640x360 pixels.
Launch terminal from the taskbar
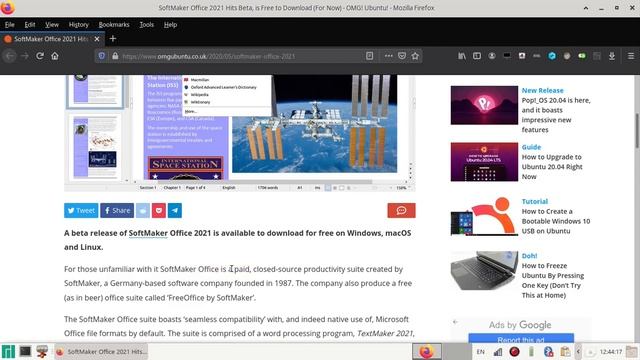coord(25,351)
